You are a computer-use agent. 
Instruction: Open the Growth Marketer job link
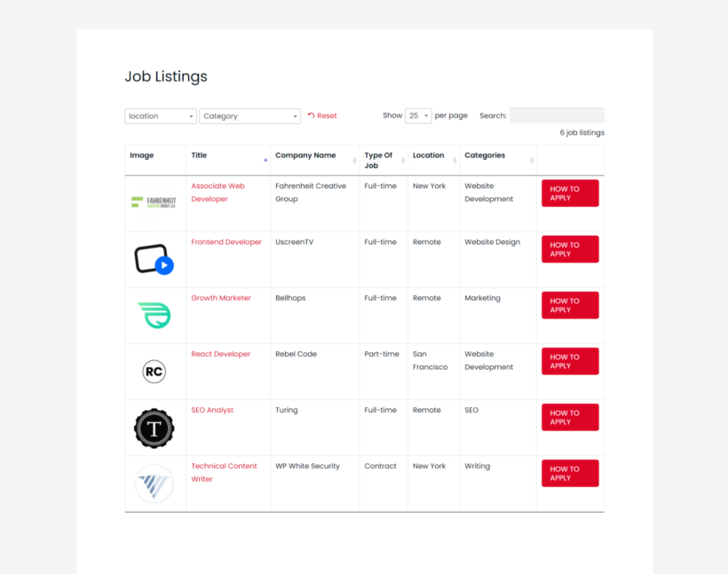pyautogui.click(x=221, y=298)
